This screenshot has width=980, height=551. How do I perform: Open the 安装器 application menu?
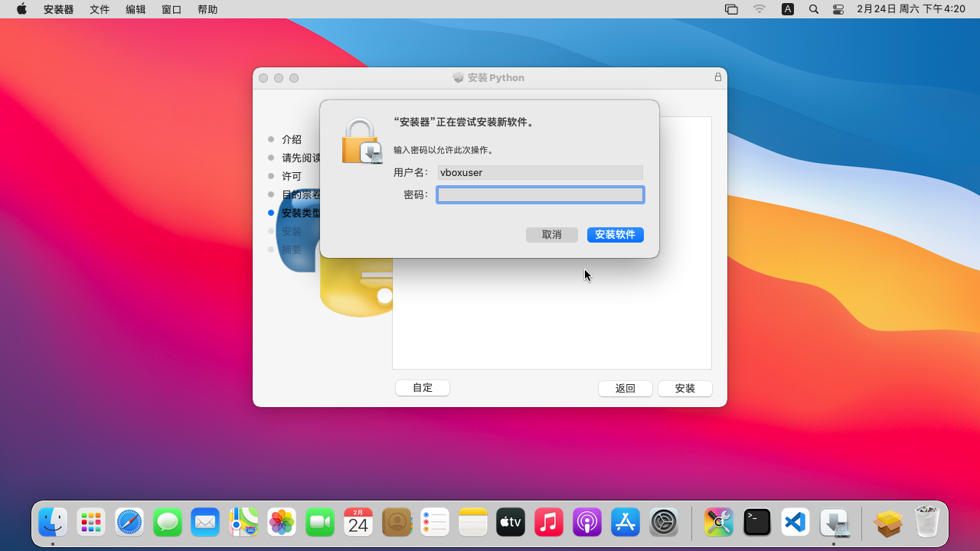pos(59,9)
